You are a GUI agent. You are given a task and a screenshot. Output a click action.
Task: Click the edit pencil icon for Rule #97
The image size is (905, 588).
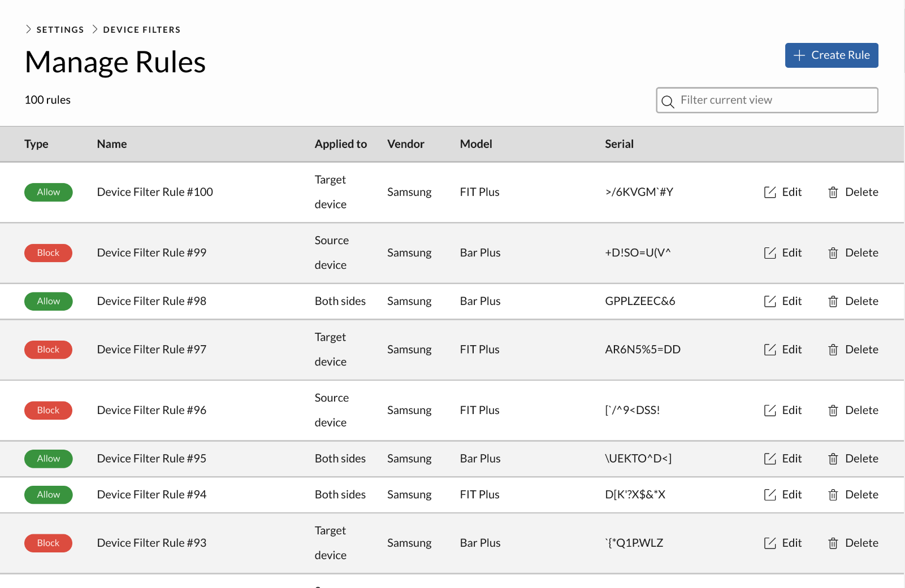[770, 350]
